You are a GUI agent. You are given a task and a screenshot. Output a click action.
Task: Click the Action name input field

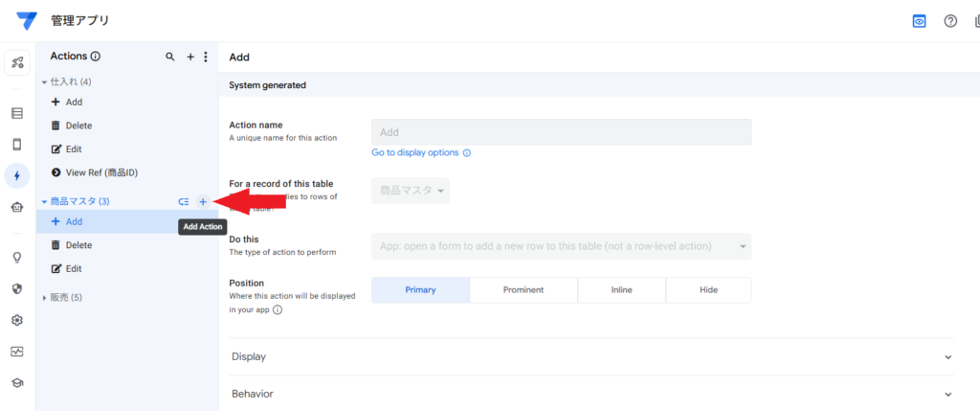click(561, 132)
